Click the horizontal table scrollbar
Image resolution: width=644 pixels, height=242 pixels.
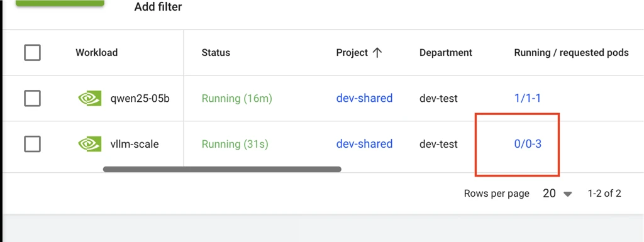[222, 169]
